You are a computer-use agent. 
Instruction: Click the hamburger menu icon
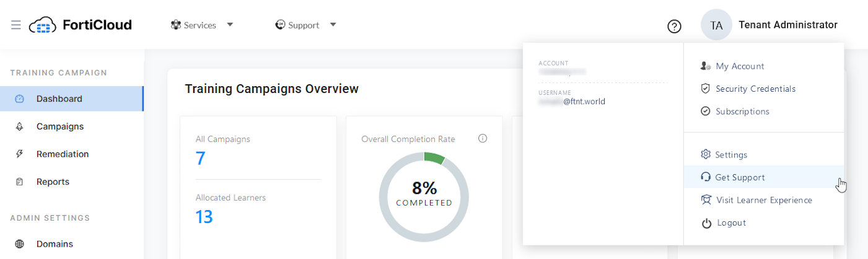click(x=16, y=25)
